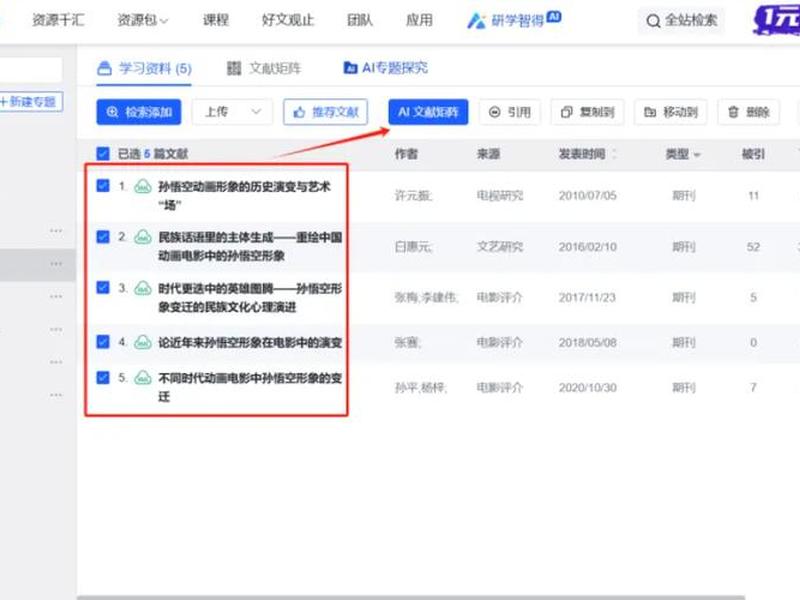This screenshot has height=600, width=800.
Task: Click the 学习资料 tab icon
Action: (104, 68)
